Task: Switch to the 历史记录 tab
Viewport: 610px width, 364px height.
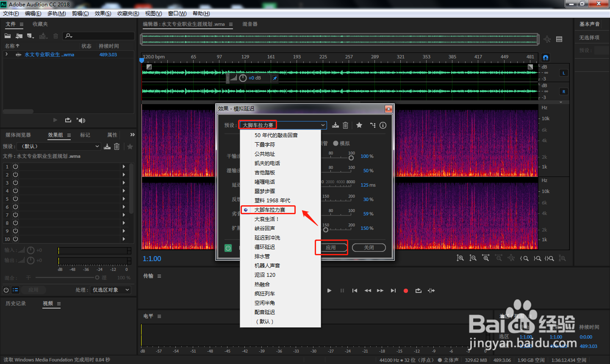Action: tap(16, 303)
